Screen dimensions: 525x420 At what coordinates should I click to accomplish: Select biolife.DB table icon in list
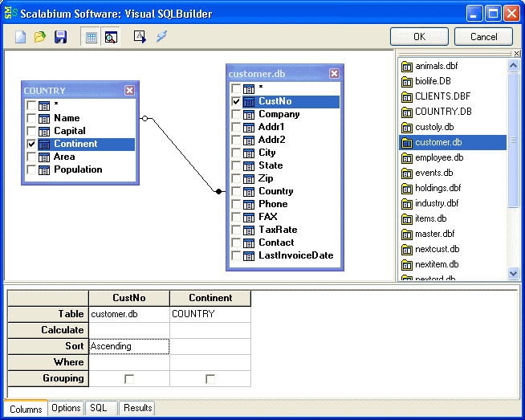[407, 81]
